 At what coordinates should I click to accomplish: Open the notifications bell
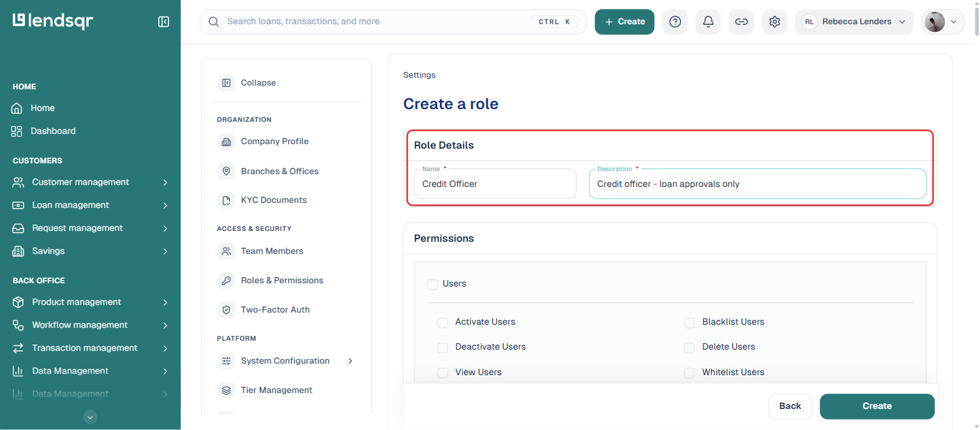click(x=708, y=22)
